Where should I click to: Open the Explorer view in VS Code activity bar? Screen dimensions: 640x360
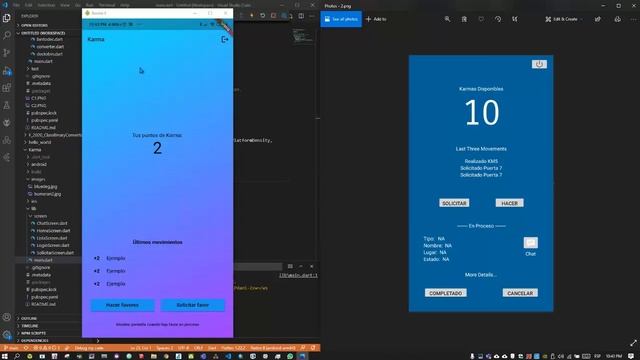point(7,18)
